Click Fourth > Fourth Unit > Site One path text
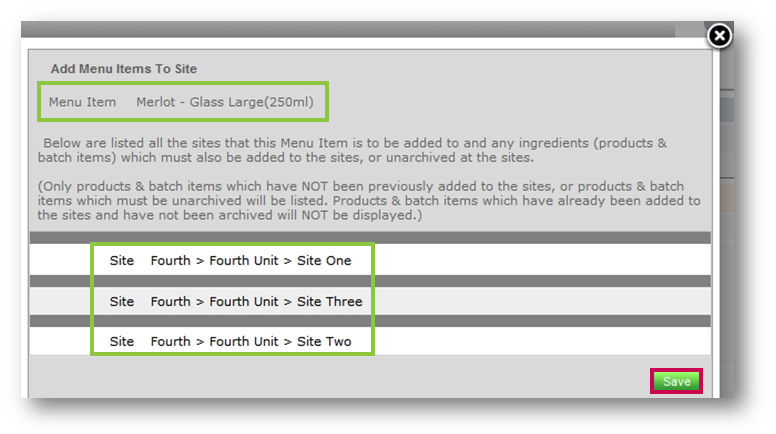Viewport: 776px width, 434px height. [x=251, y=261]
